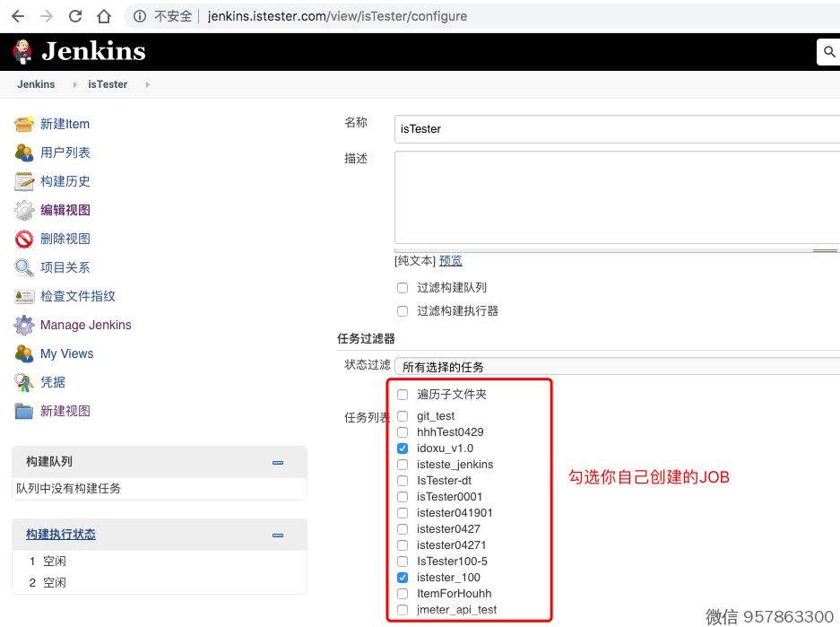Uncheck the idoxu_v1.0 job checkbox
The height and width of the screenshot is (627, 840).
coord(403,448)
